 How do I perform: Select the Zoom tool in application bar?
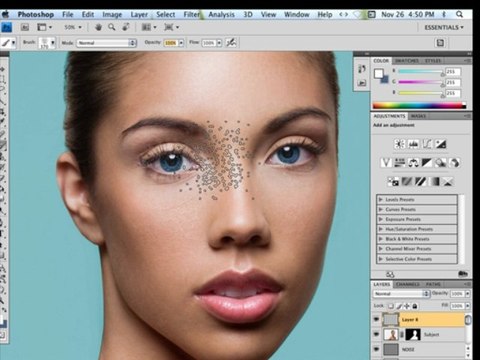[x=112, y=27]
